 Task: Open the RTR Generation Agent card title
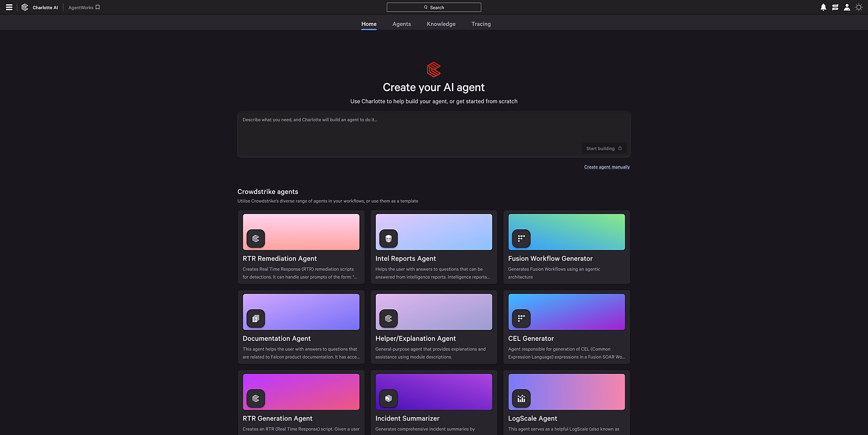click(x=278, y=418)
